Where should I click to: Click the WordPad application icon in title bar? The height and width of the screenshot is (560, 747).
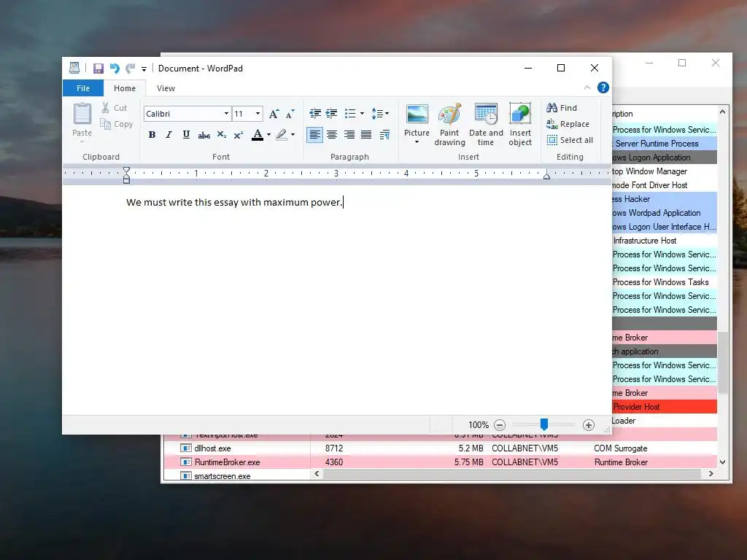[74, 68]
